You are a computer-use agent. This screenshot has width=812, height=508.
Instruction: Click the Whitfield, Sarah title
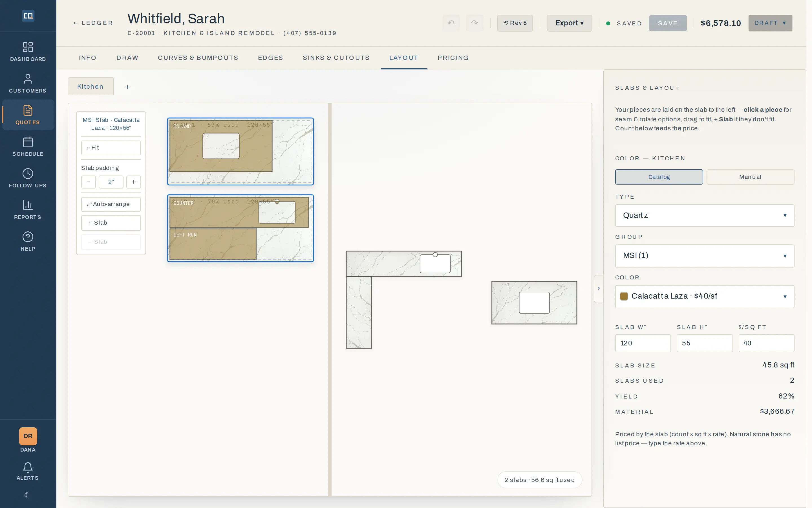(176, 18)
